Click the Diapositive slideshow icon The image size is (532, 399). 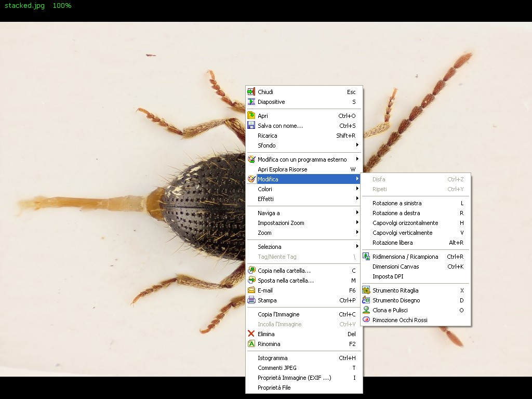[251, 102]
